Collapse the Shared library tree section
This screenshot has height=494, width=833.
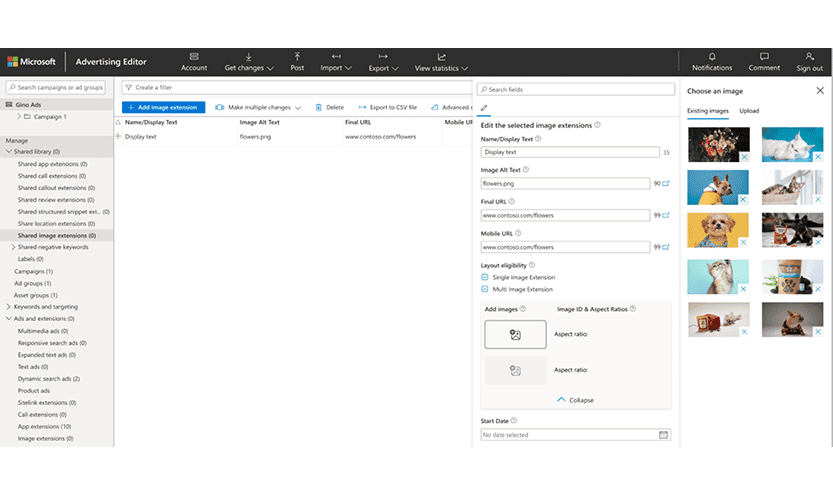[10, 151]
